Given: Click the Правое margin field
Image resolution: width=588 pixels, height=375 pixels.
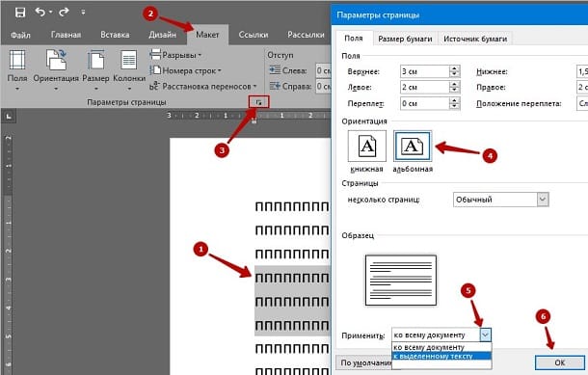Looking at the screenshot, I should 582,88.
